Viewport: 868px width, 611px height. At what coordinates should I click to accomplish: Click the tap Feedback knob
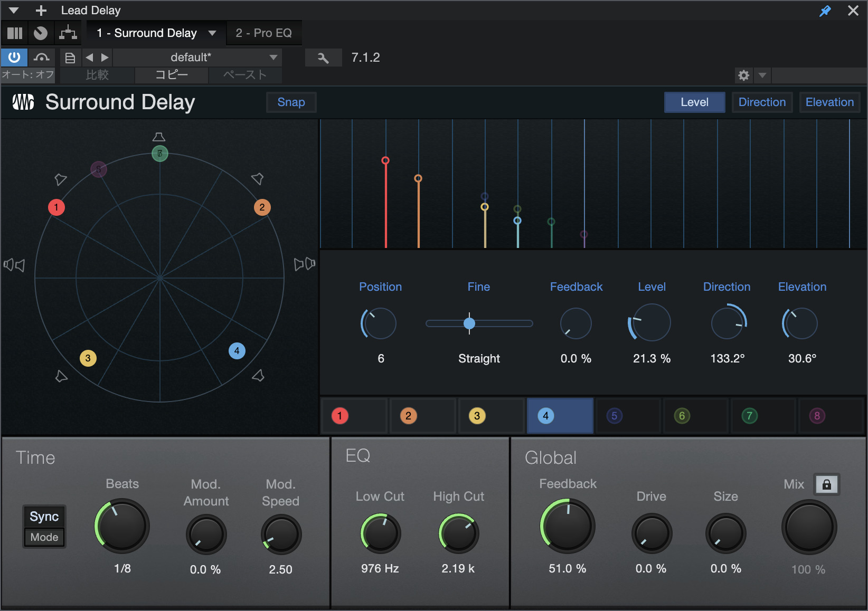(576, 323)
